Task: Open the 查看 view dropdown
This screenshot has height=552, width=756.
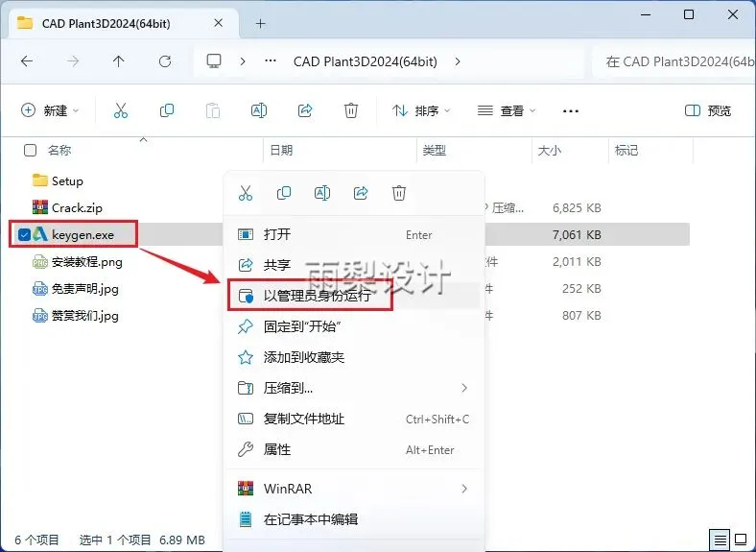Action: pyautogui.click(x=507, y=111)
